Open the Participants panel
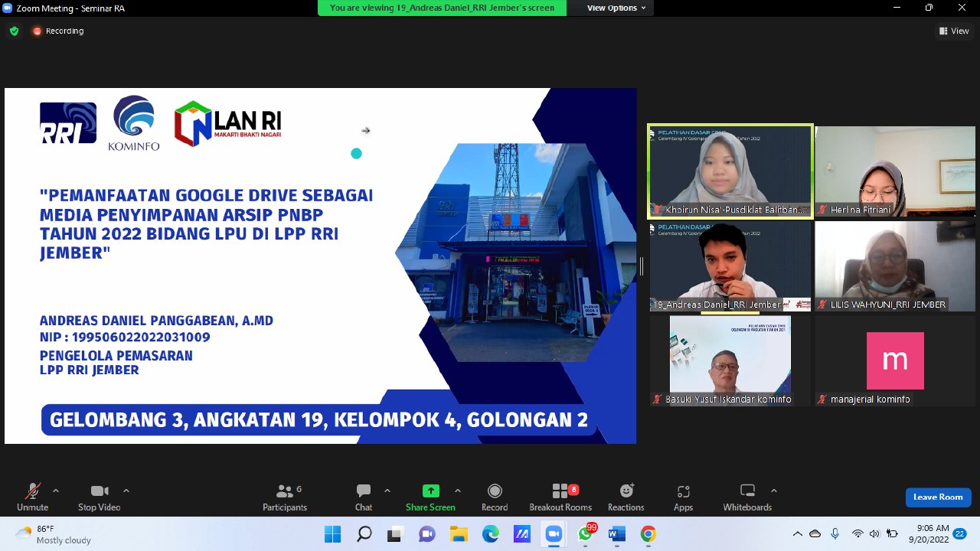 pyautogui.click(x=285, y=497)
